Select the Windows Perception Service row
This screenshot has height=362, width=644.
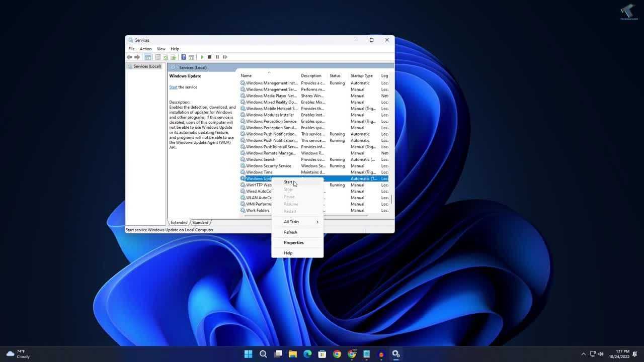point(314,121)
